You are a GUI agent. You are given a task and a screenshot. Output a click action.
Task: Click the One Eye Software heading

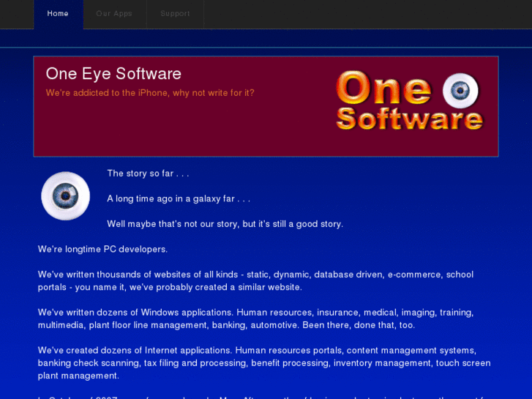point(113,74)
